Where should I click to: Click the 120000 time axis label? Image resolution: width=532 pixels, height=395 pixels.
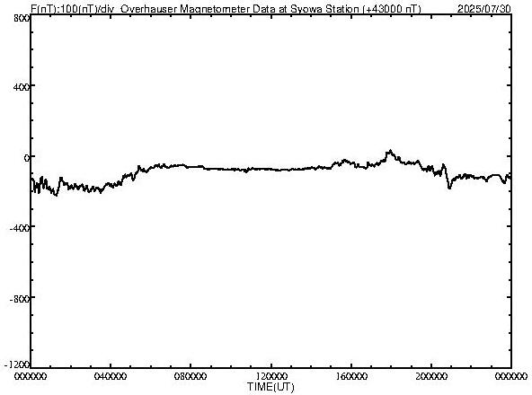(x=271, y=376)
